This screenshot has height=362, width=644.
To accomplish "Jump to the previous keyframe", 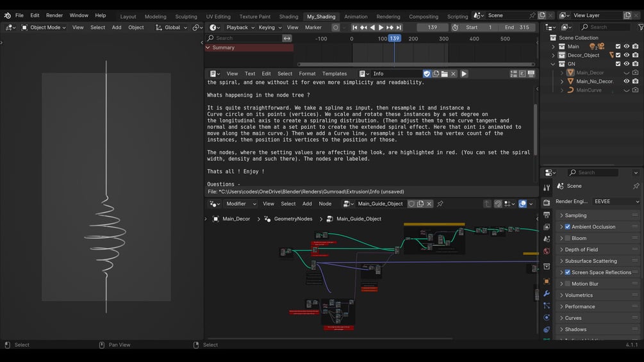I will 363,28.
